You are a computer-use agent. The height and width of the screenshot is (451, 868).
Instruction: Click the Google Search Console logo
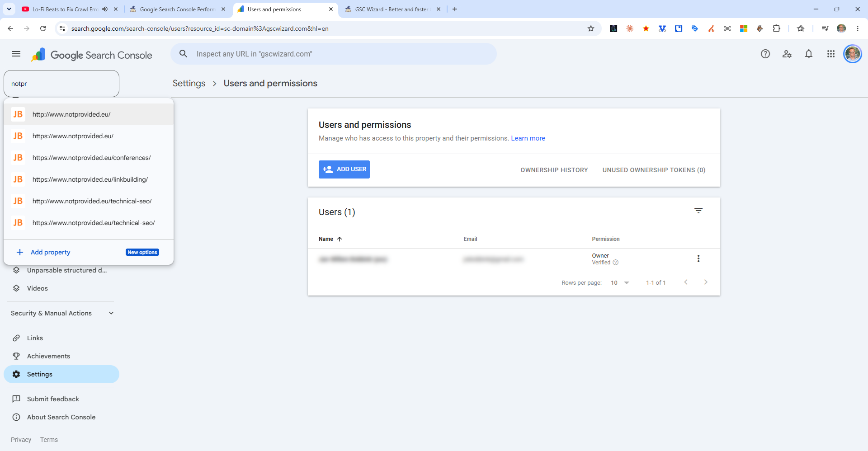pos(92,55)
